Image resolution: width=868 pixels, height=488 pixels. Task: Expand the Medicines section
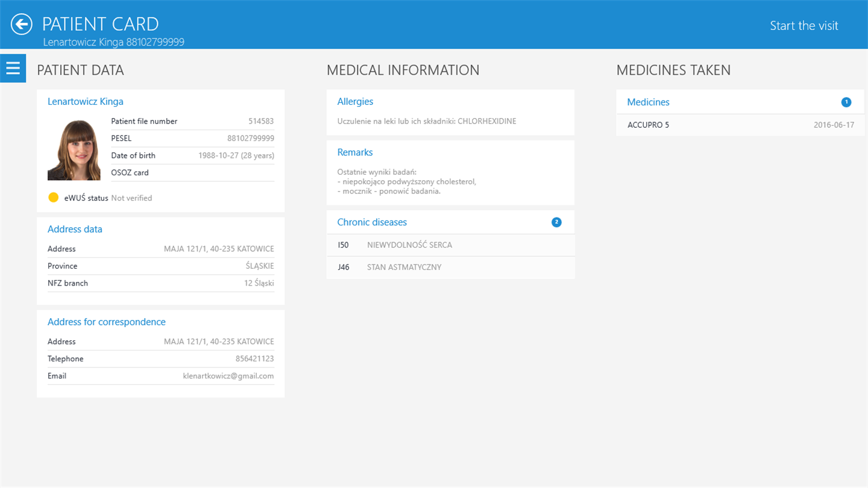pos(740,102)
